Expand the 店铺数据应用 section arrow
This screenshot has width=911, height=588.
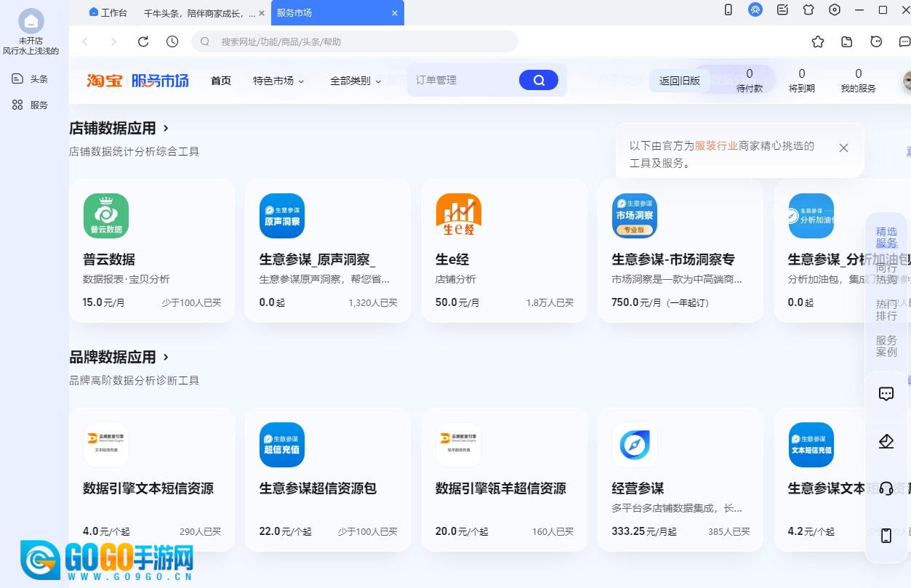coord(166,128)
